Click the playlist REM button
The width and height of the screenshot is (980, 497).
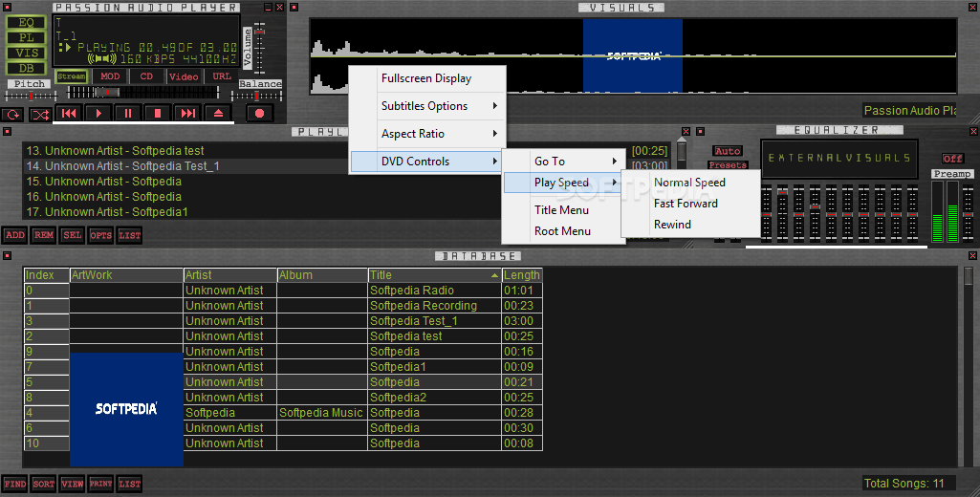pos(44,235)
